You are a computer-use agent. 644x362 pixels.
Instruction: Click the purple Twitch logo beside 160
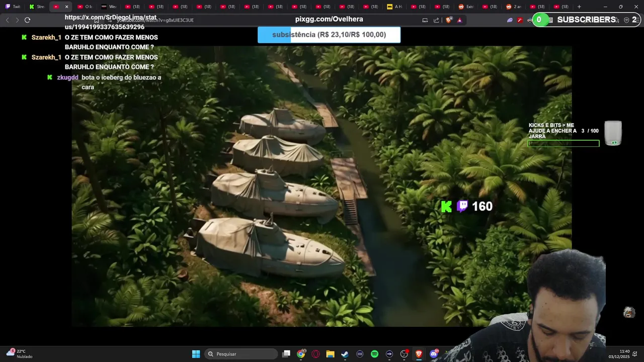(x=462, y=207)
